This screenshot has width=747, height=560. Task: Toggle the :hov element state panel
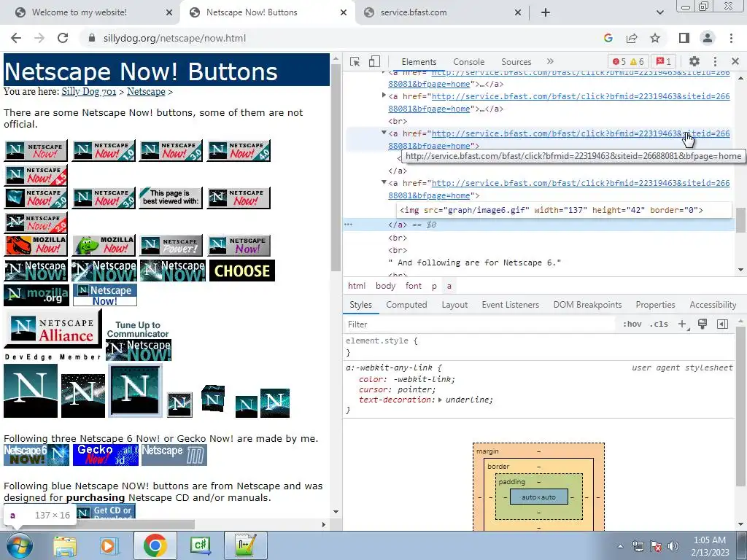[632, 324]
